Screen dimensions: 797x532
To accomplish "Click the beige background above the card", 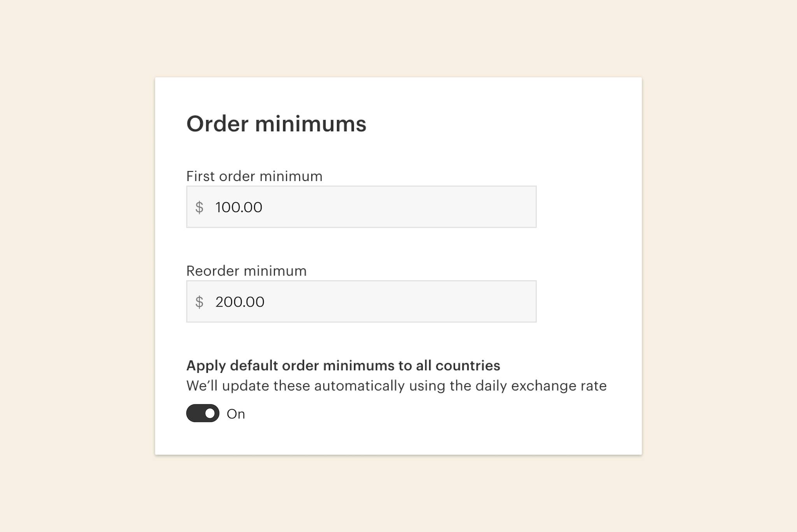I will (x=398, y=39).
